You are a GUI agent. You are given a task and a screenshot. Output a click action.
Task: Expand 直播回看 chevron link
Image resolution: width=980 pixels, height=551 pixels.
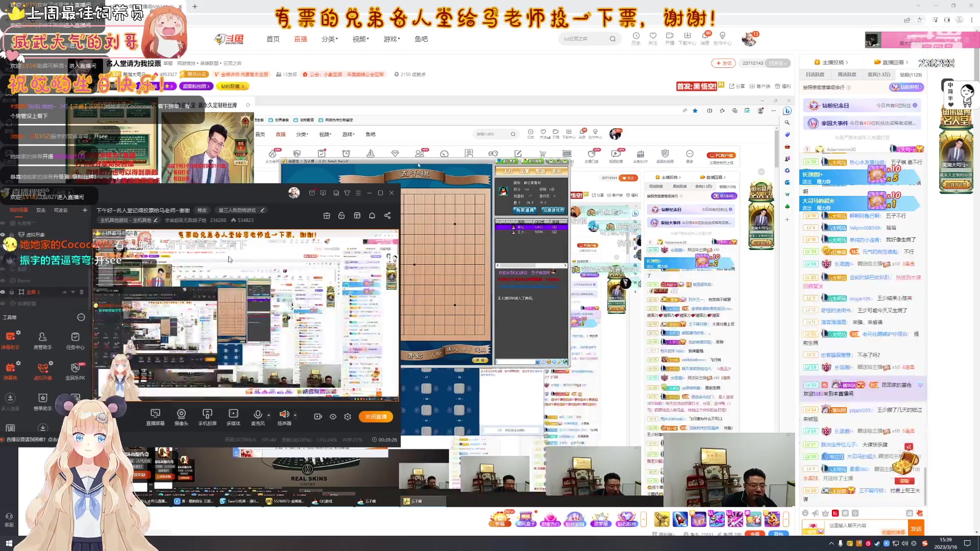(891, 62)
